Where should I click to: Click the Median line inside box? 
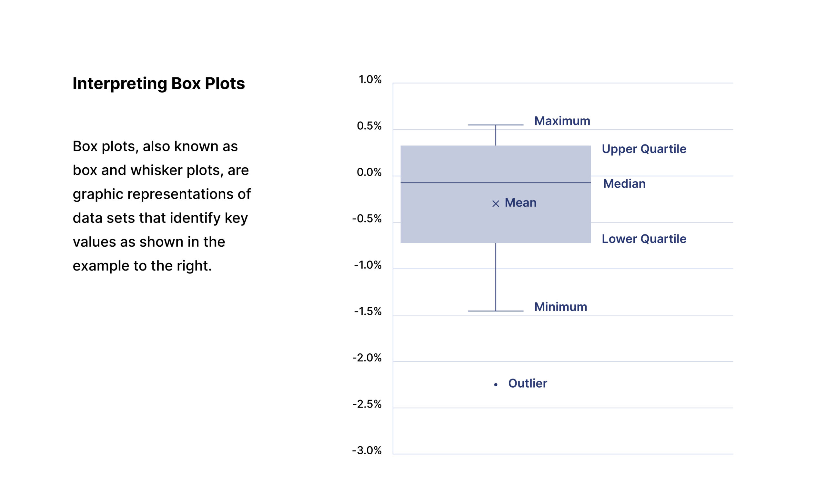click(496, 183)
